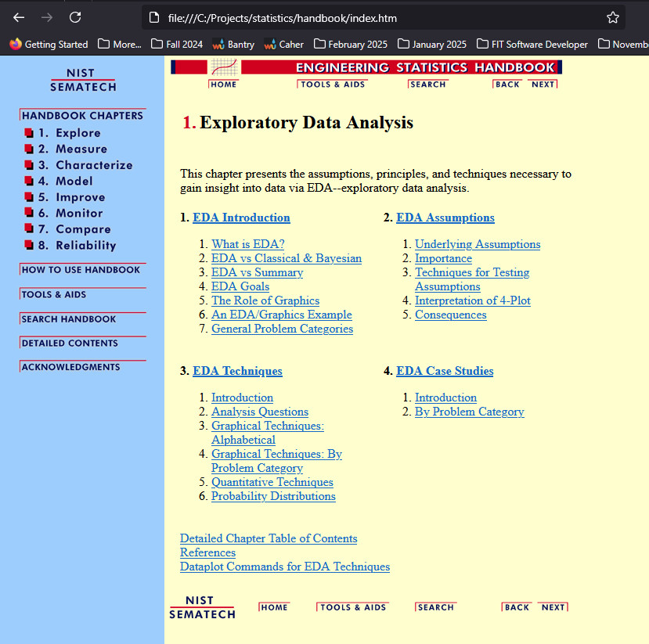649x644 pixels.
Task: Open Getting Started Firefox bookmark
Action: click(x=49, y=45)
